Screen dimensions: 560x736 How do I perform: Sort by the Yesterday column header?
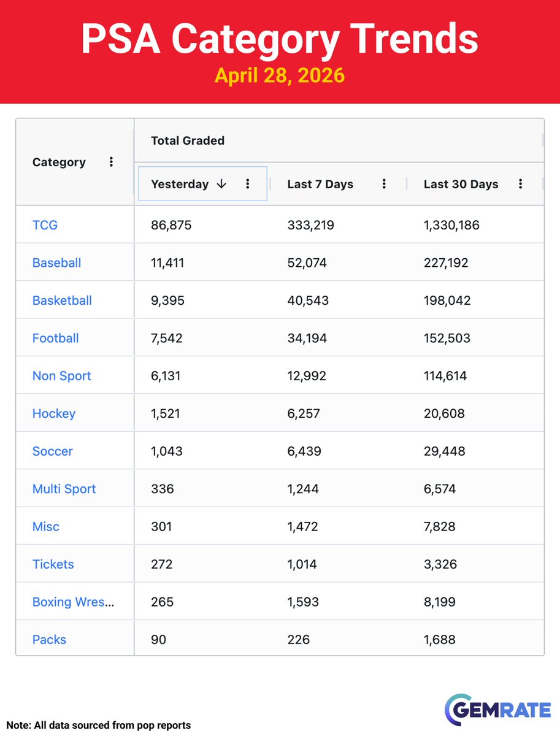180,184
